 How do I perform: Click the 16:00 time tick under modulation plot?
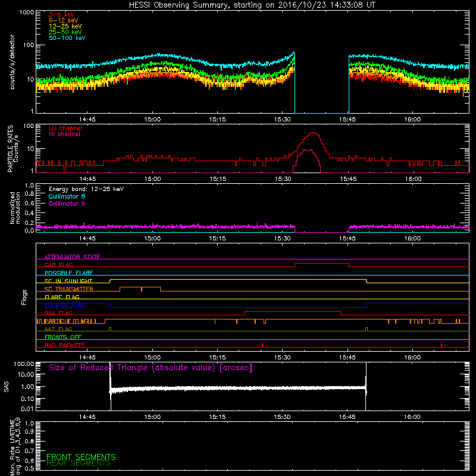412,239
